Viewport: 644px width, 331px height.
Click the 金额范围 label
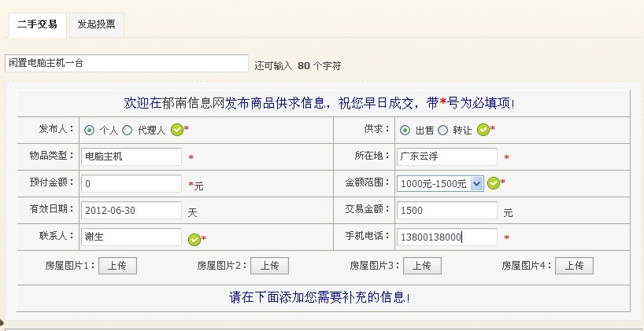pyautogui.click(x=367, y=182)
